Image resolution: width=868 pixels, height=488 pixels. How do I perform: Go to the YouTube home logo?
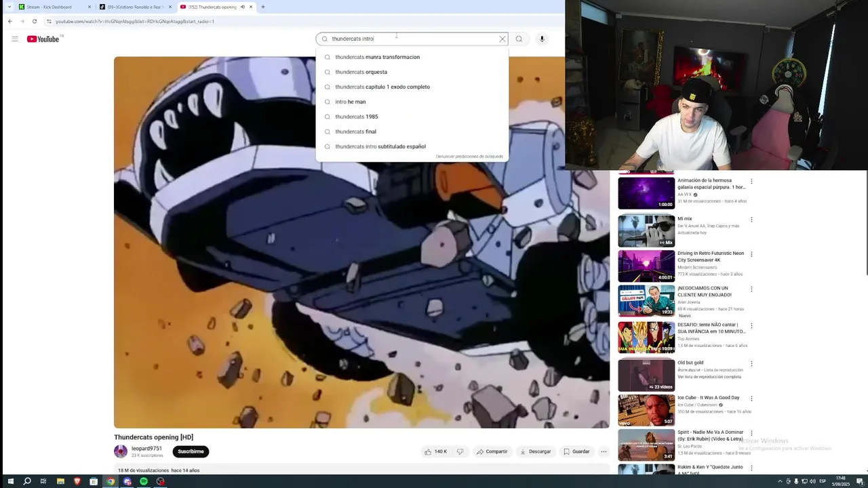point(43,39)
